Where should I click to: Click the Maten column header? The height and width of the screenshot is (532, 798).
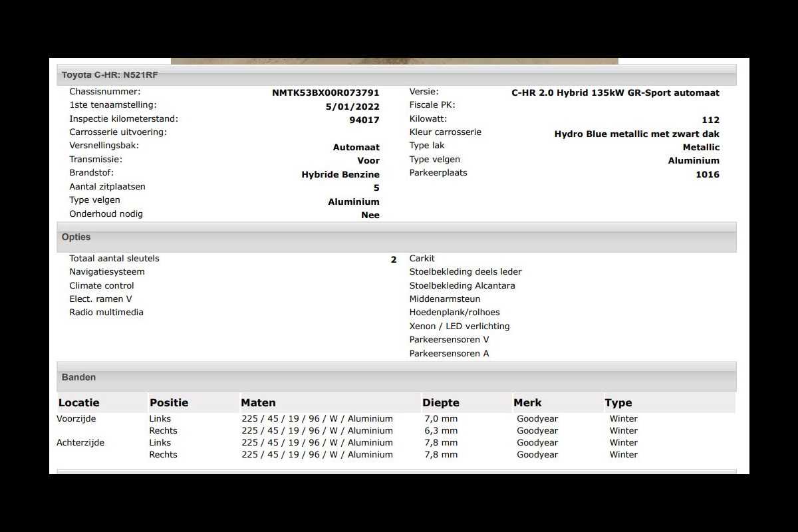pos(258,403)
